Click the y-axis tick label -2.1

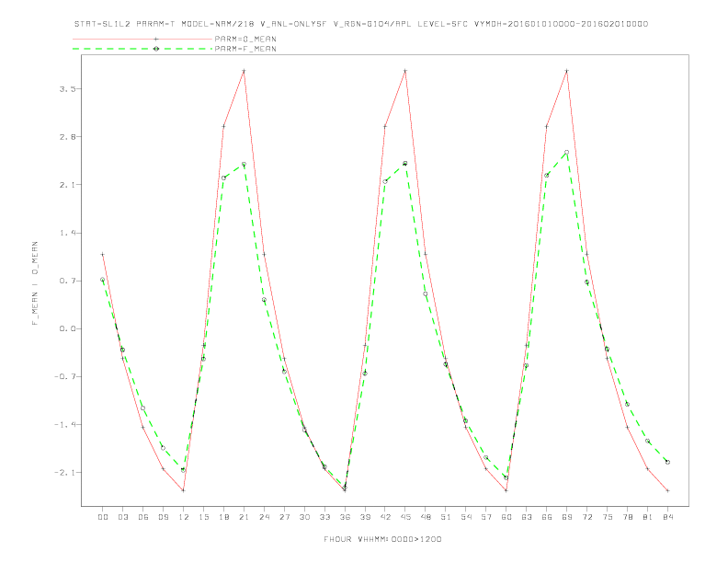point(65,473)
